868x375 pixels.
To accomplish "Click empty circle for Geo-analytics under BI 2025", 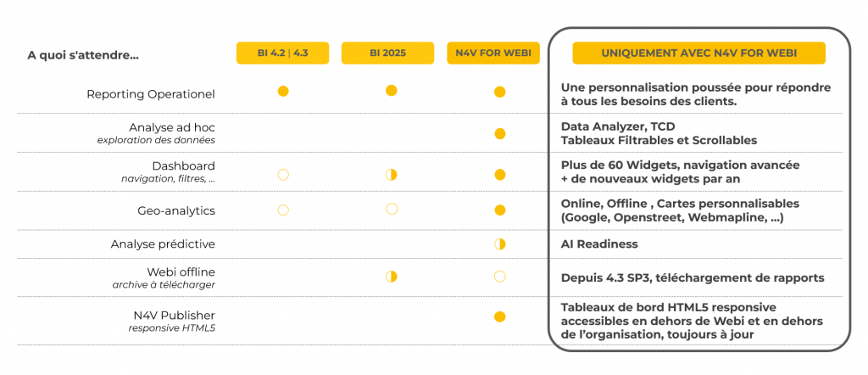I will 391,209.
